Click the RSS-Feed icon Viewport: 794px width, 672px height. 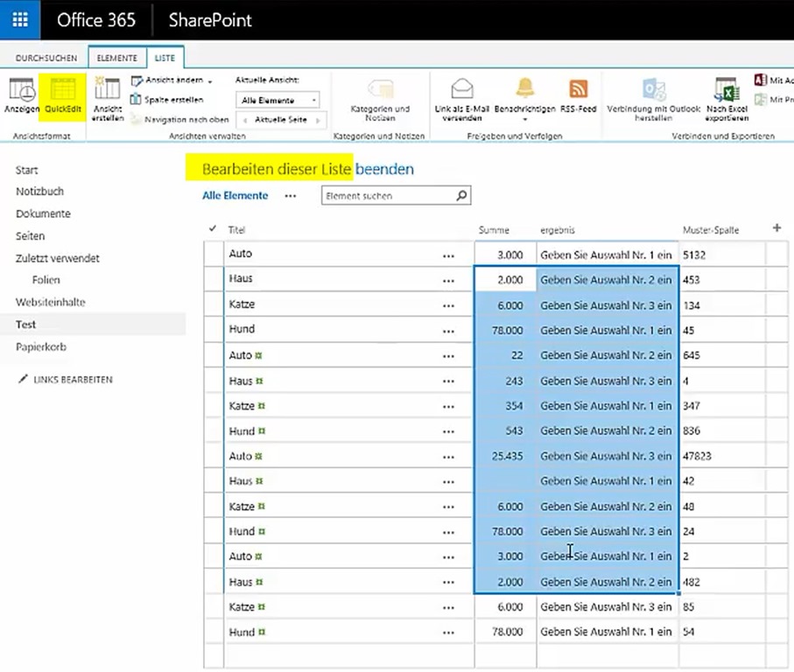[579, 88]
